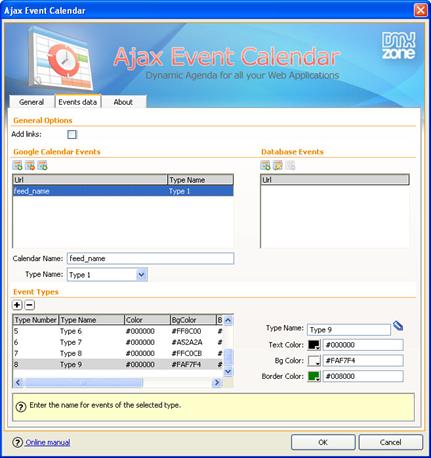This screenshot has width=431, height=458.
Task: Open the Bg Color picker dropdown
Action: (314, 361)
